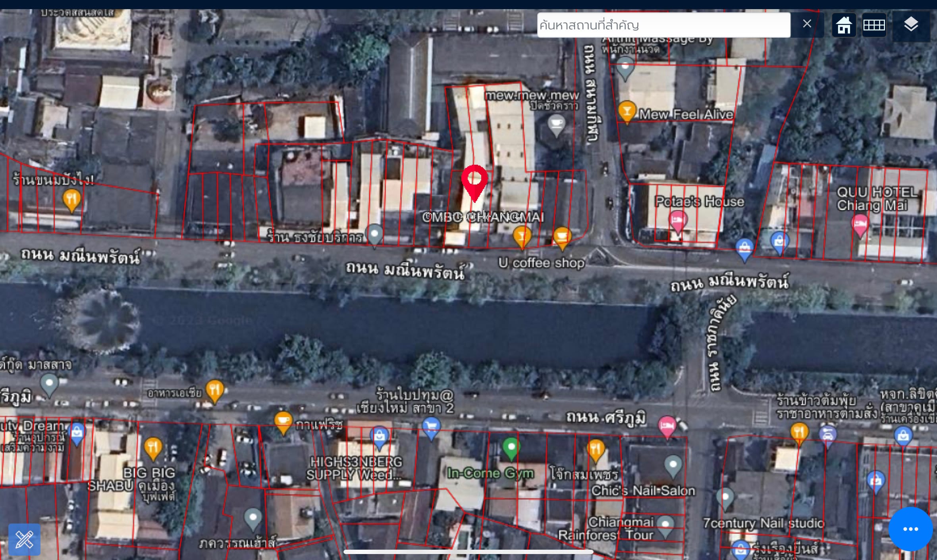Click the shopping bag marker above HIGHS3NBERG SUPPLY
Viewport: 937px width, 560px height.
(x=379, y=438)
